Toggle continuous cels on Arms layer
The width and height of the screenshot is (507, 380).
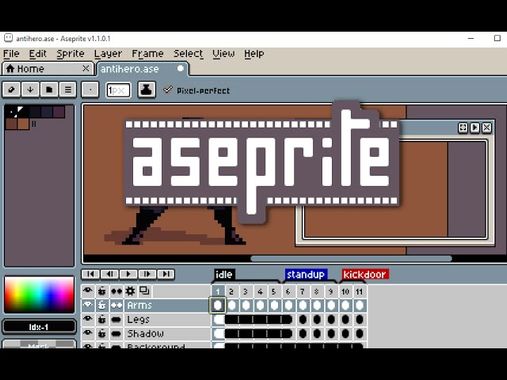tap(116, 305)
